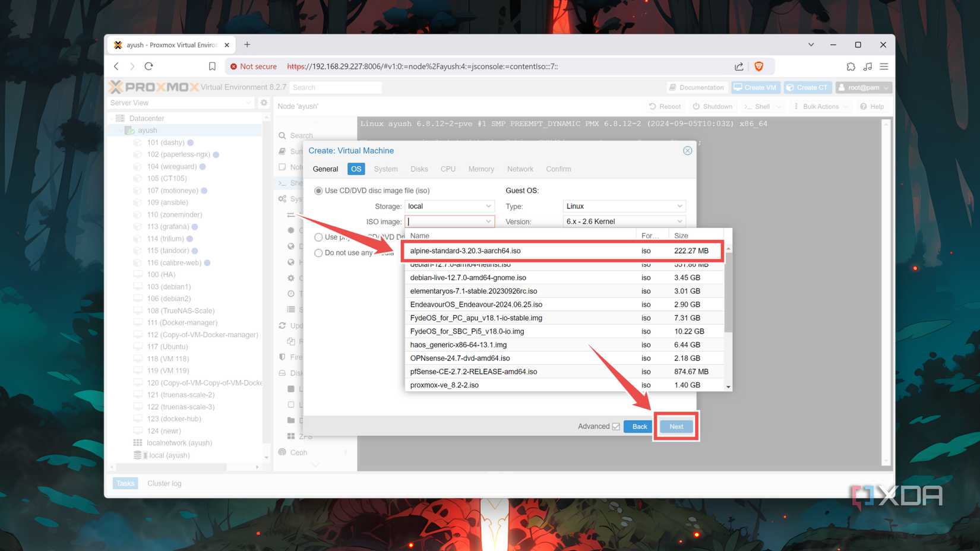This screenshot has height=551, width=980.
Task: Switch to the CPU tab
Action: click(448, 169)
